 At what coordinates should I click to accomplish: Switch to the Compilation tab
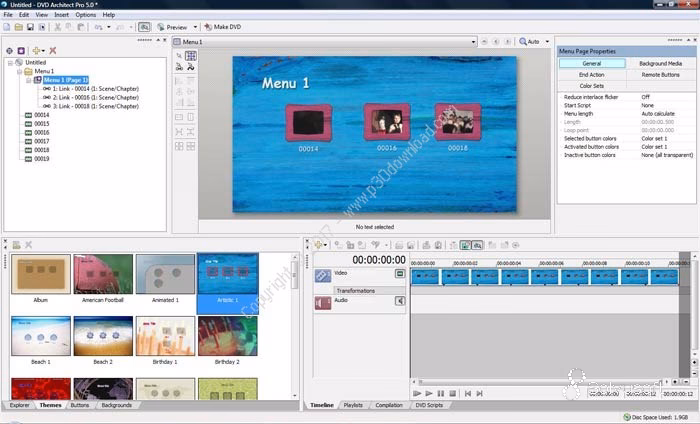click(x=389, y=405)
